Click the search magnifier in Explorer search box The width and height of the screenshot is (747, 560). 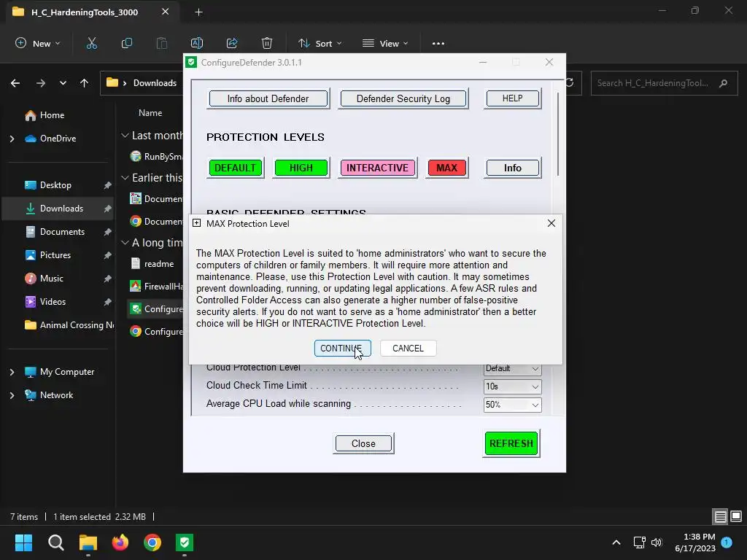[723, 83]
